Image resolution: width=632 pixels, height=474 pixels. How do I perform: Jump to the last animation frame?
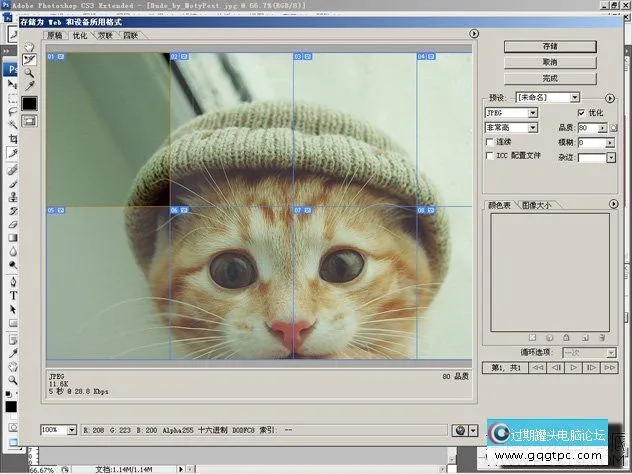coord(609,368)
